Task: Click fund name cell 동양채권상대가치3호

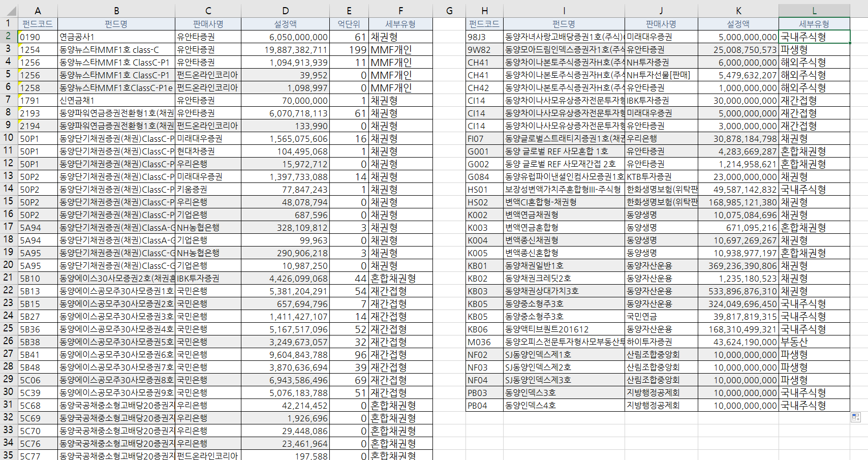Action: coord(564,291)
